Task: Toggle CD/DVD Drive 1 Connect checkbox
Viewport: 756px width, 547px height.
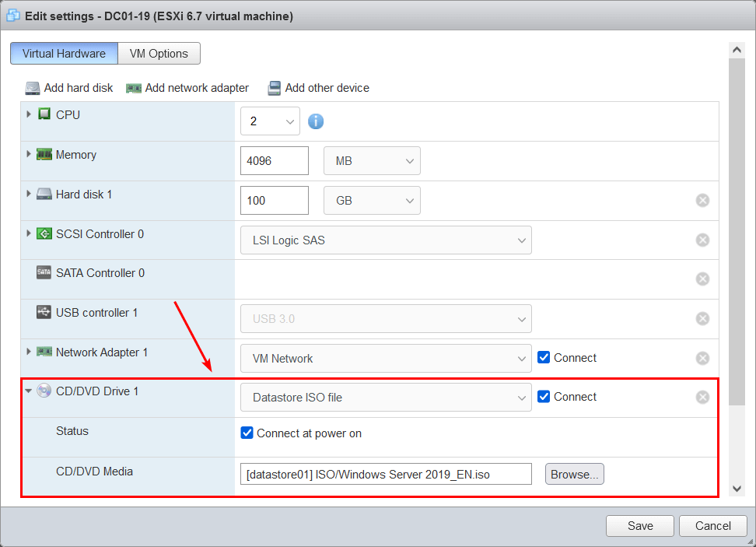Action: 544,397
